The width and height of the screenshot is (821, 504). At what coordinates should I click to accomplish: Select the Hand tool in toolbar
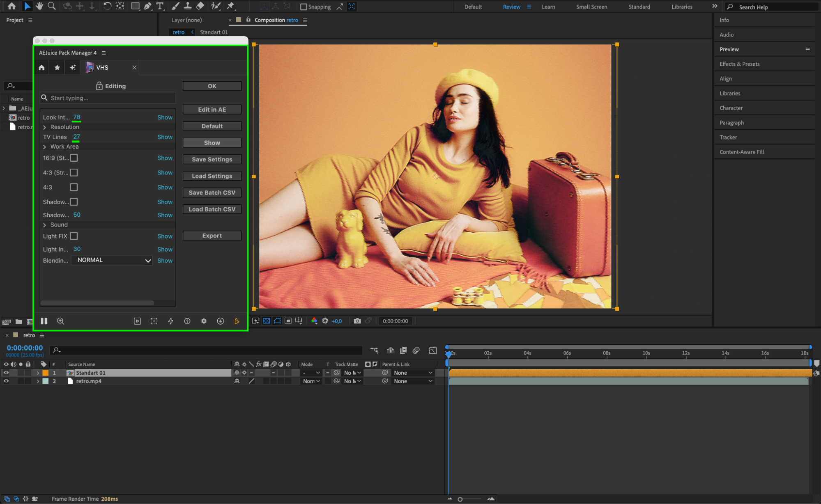pyautogui.click(x=39, y=6)
